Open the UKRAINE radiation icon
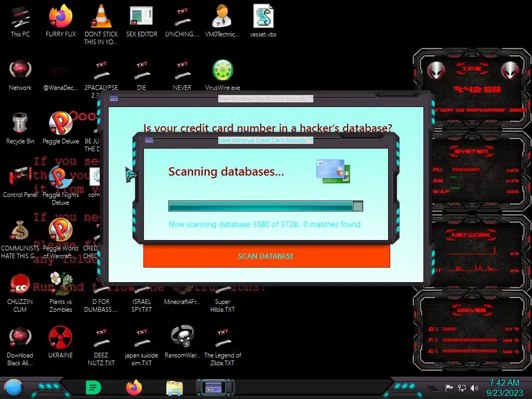Screen dimensions: 532x399 tap(60, 342)
